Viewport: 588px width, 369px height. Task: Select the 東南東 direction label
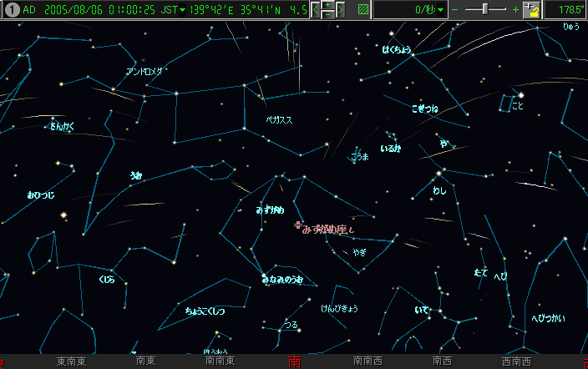click(x=73, y=361)
